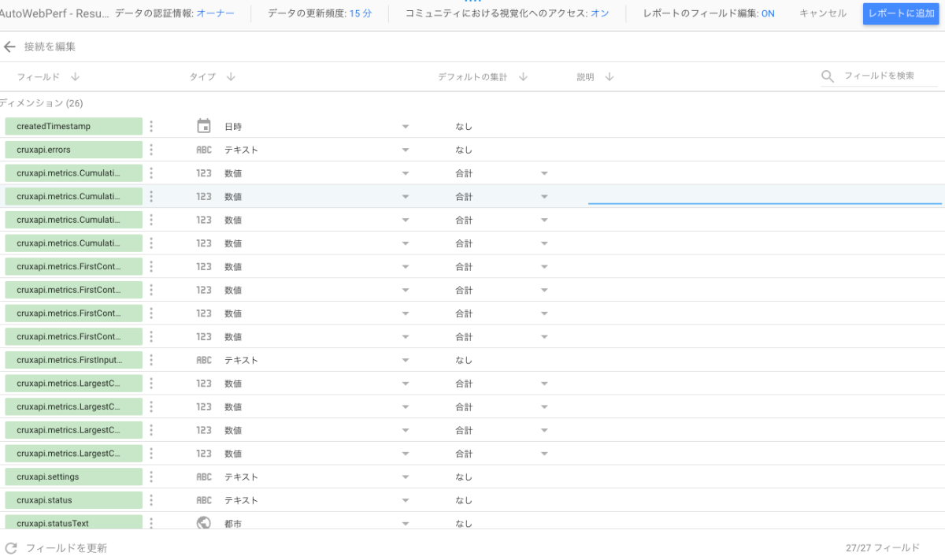Click the 接続を編集 label
This screenshot has width=945, height=560.
50,47
